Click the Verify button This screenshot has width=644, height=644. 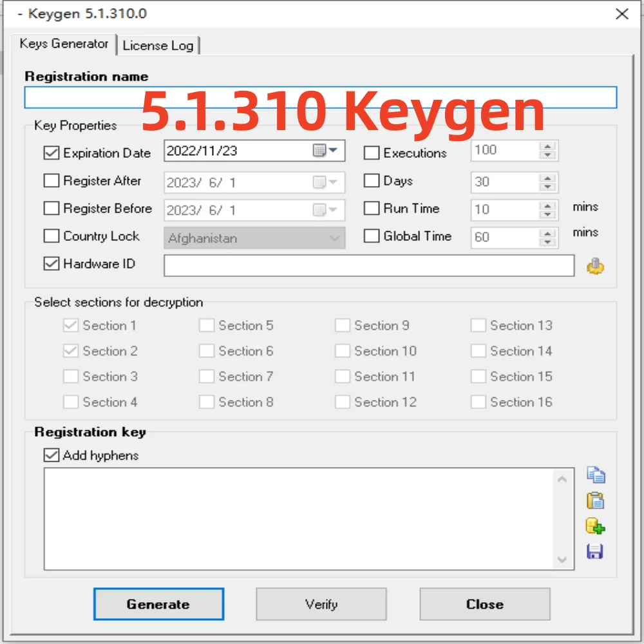coord(321,604)
